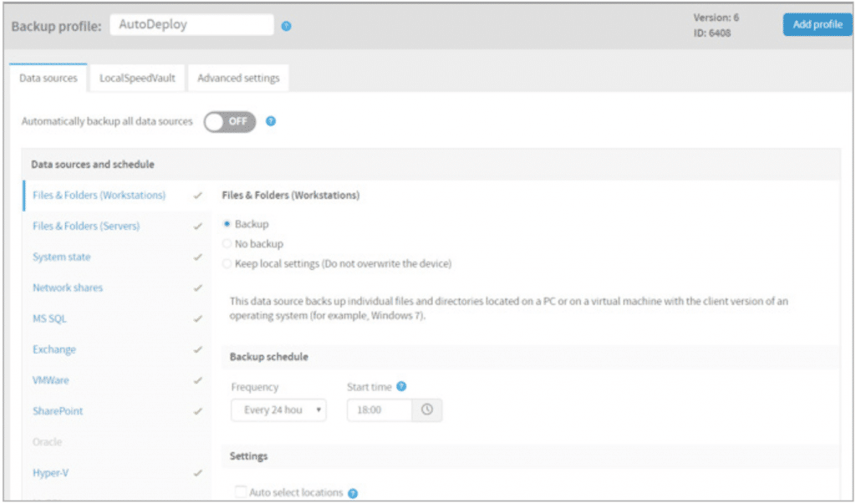
Task: Enable Auto select locations checkbox
Action: pos(241,493)
